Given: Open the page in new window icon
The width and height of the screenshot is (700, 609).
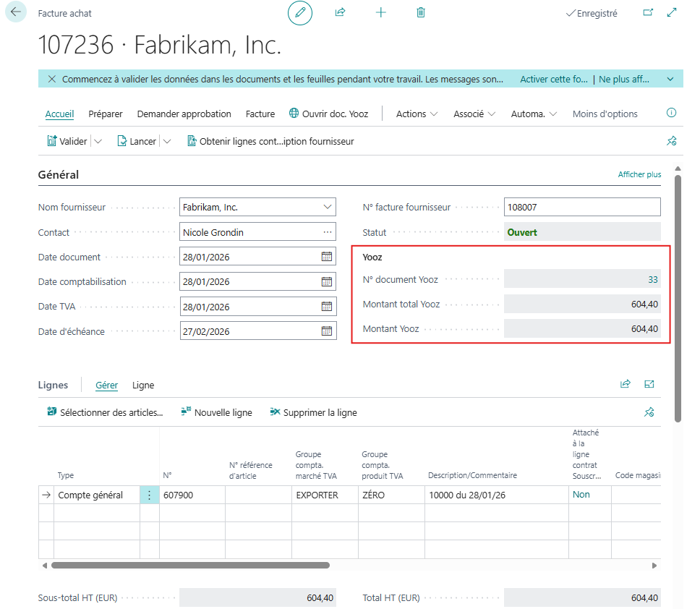Looking at the screenshot, I should (648, 13).
